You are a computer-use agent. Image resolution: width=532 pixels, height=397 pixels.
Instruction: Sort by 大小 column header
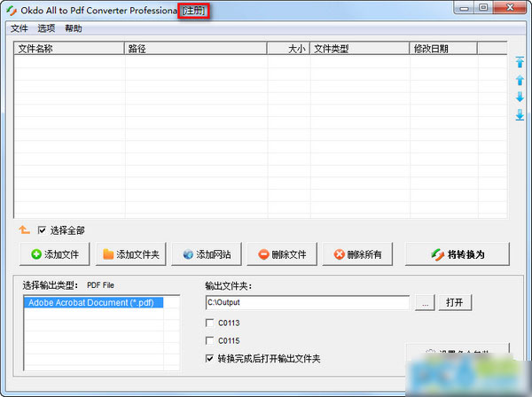288,49
